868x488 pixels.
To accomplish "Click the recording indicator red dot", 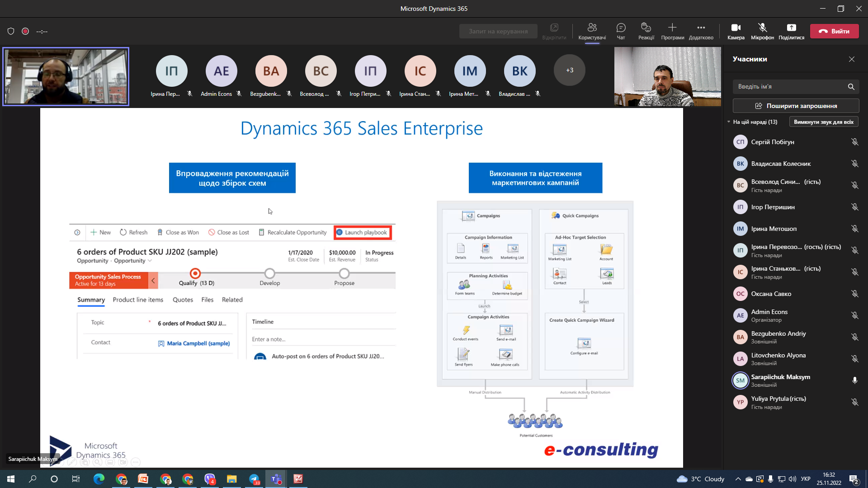I will 25,31.
